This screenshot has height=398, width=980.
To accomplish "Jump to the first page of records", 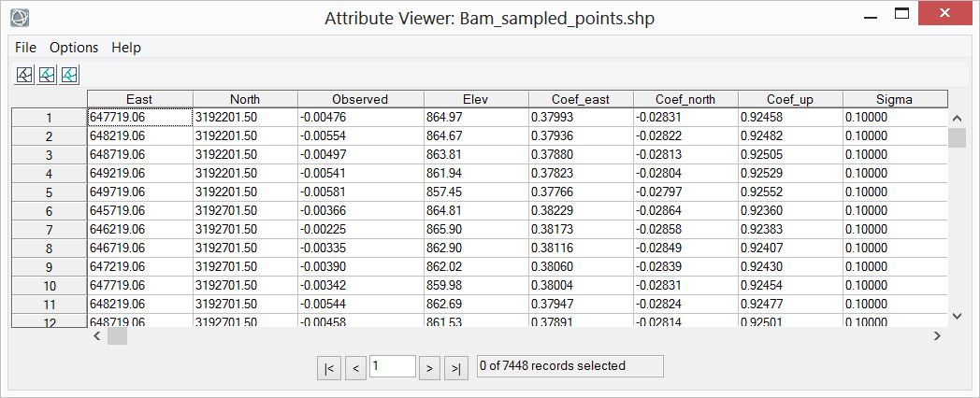I will pyautogui.click(x=329, y=368).
